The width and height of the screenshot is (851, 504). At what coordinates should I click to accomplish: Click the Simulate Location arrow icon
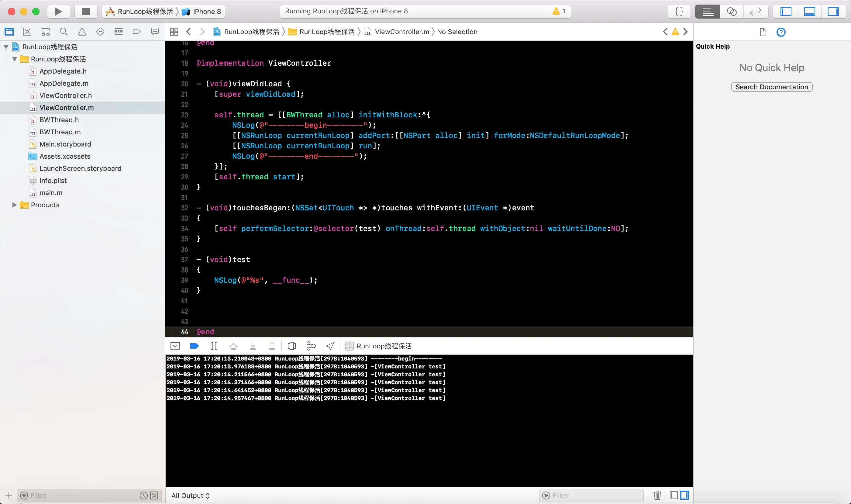pos(330,346)
